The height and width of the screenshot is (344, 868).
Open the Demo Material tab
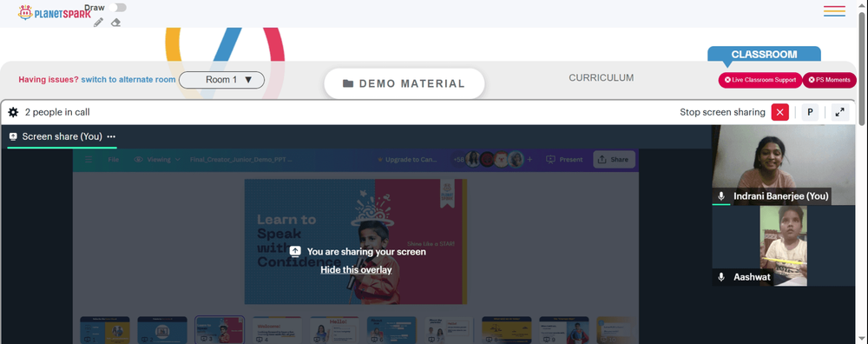pos(404,83)
